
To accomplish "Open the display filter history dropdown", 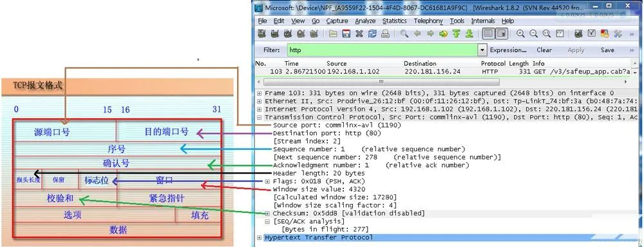I will point(482,50).
